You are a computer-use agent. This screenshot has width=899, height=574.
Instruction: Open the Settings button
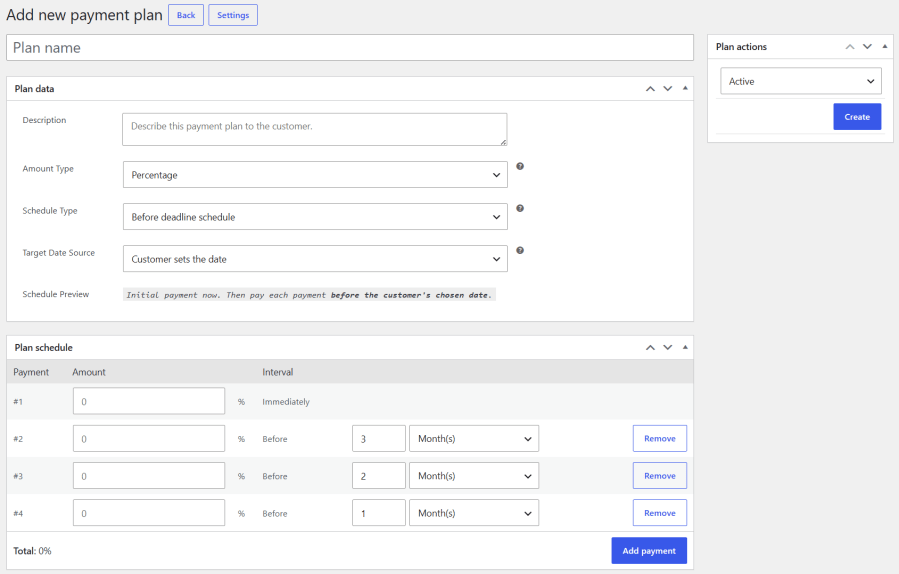[x=233, y=15]
